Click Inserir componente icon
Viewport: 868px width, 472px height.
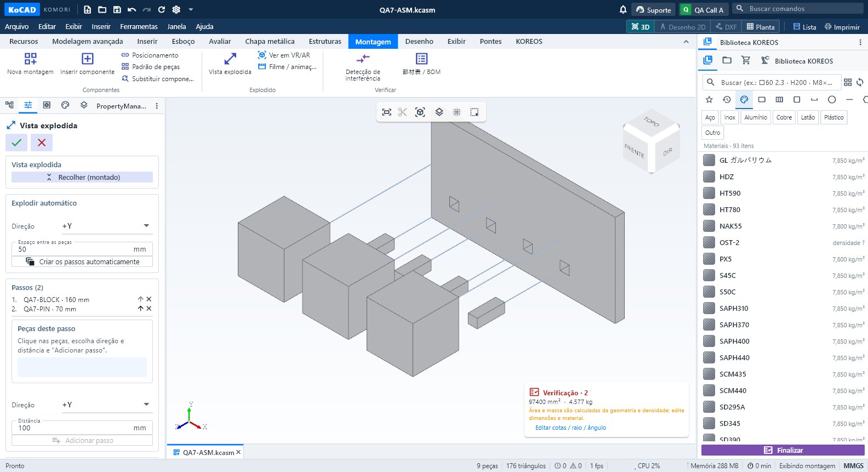tap(88, 59)
